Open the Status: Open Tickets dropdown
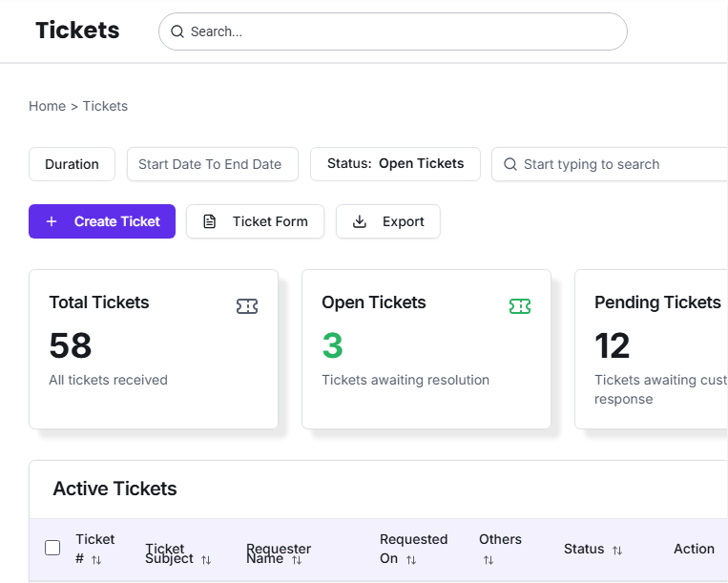This screenshot has width=728, height=583. click(395, 164)
